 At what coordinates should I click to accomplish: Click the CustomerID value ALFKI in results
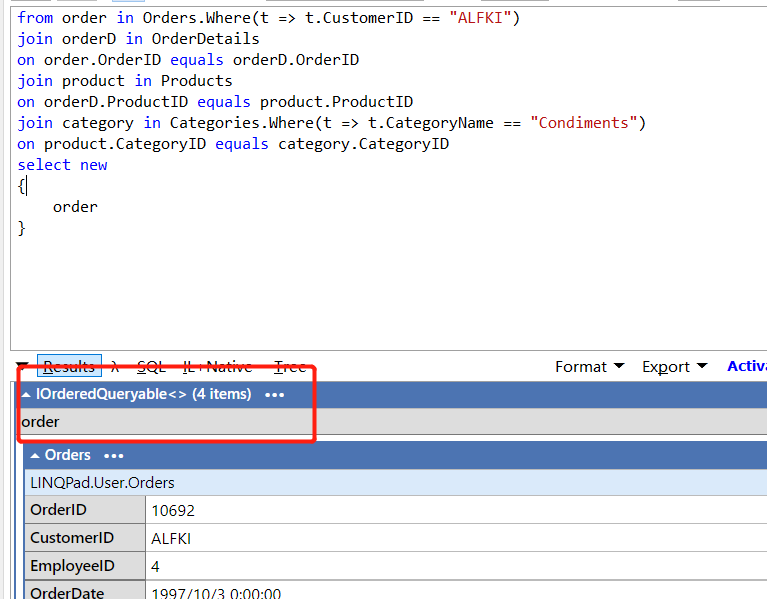click(x=171, y=538)
